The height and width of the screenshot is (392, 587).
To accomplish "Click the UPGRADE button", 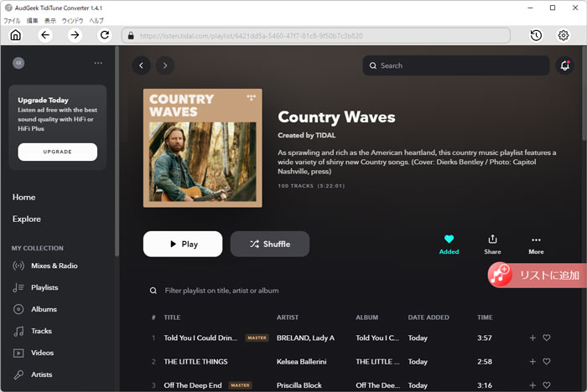I will coord(58,152).
